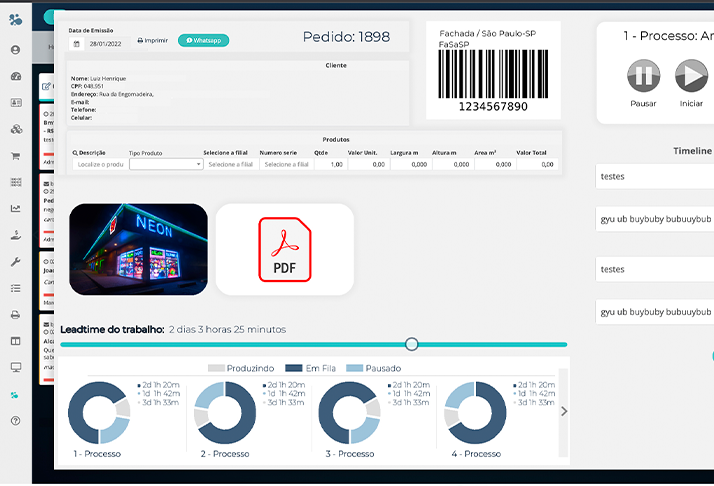Open the PDF file attachment
714x486 pixels.
(x=285, y=249)
